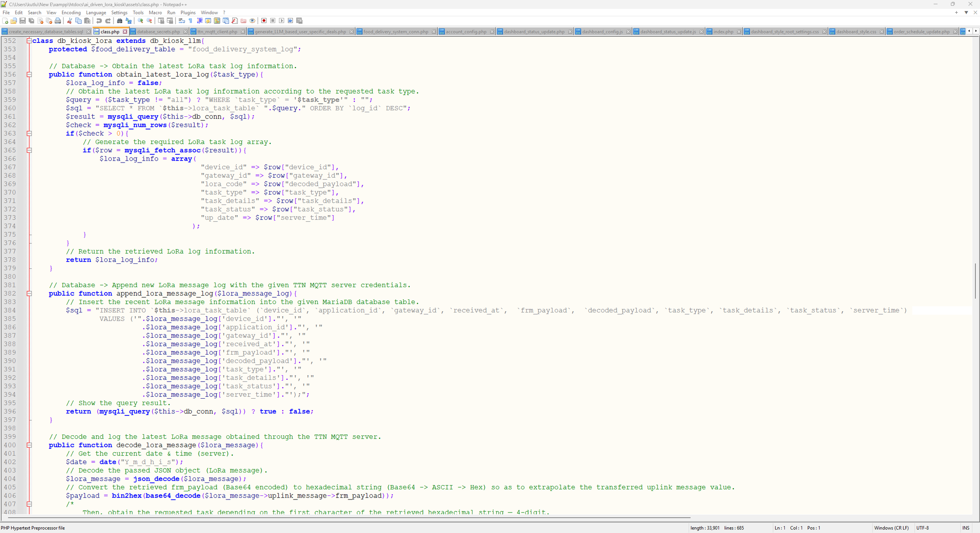Zoom out using magnifier minus icon
The width and height of the screenshot is (980, 533).
[149, 21]
